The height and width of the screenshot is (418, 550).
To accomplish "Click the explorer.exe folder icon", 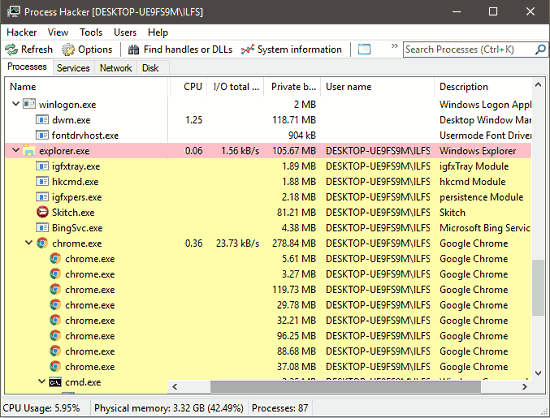I will click(29, 150).
